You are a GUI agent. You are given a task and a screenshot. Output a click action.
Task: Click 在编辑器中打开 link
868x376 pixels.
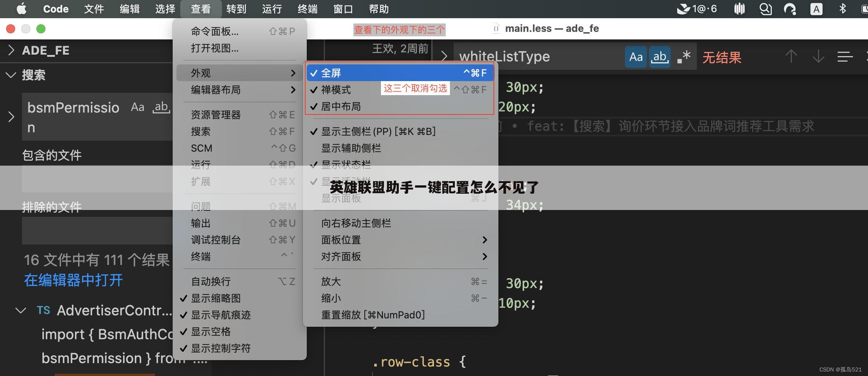tap(73, 280)
